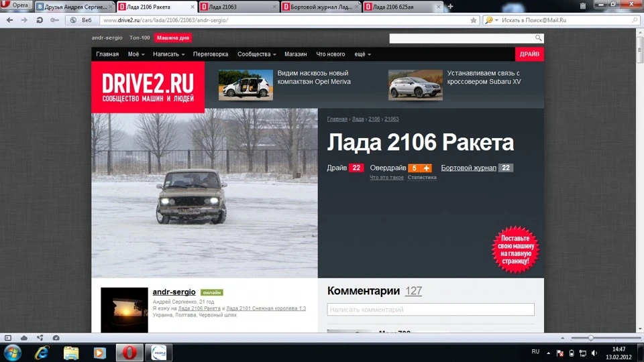The image size is (644, 362).
Task: Focus the Написать комментарий field
Action: pos(431,310)
